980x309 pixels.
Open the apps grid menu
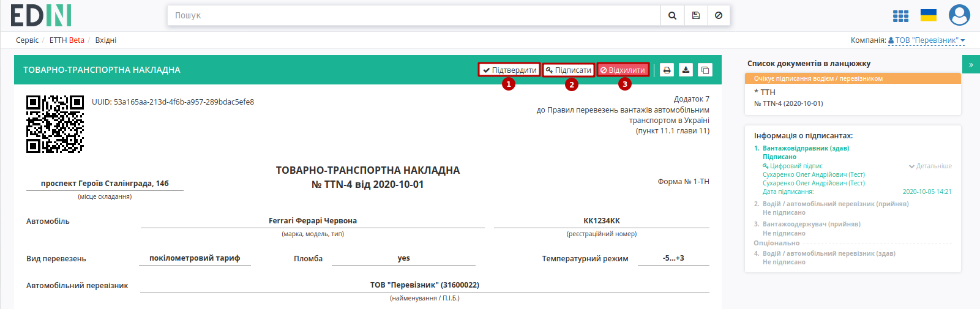point(900,16)
